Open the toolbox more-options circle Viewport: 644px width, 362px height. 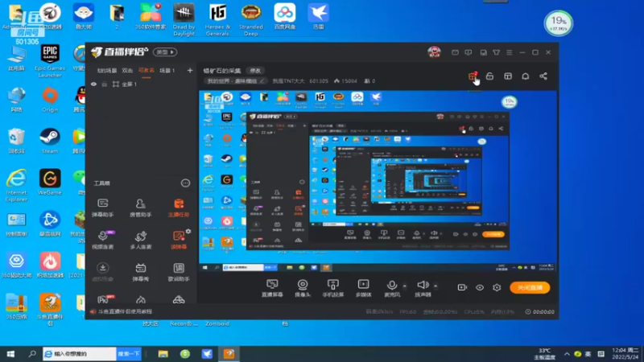tap(186, 183)
